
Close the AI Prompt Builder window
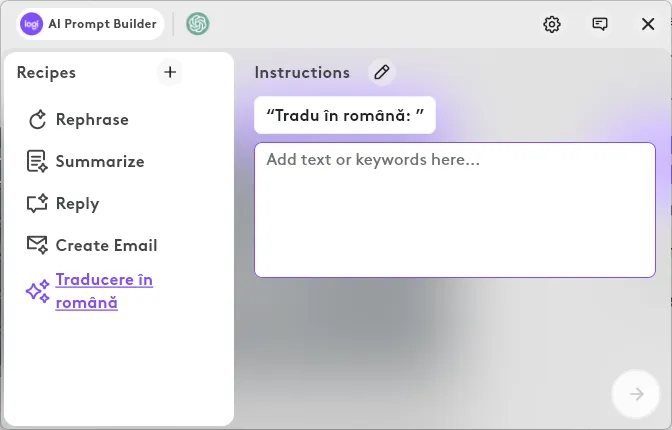click(x=648, y=24)
